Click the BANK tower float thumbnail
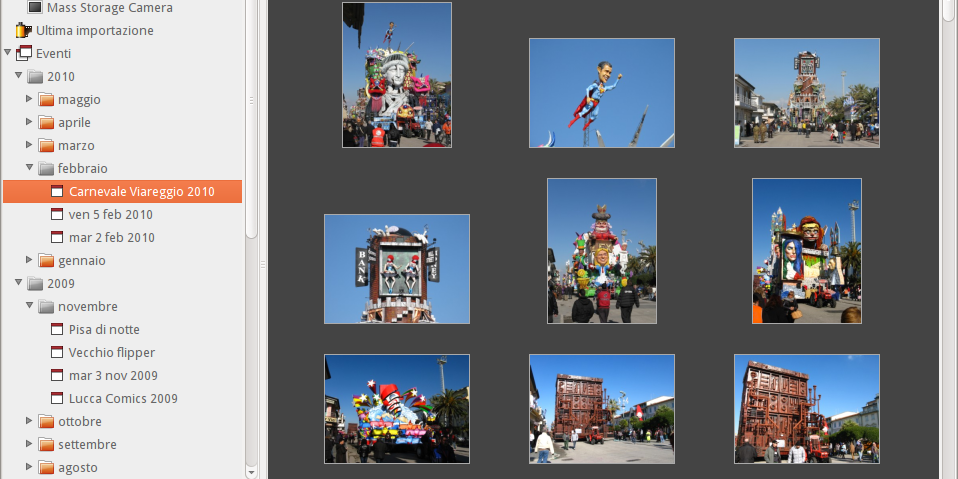The image size is (958, 479). coord(396,269)
